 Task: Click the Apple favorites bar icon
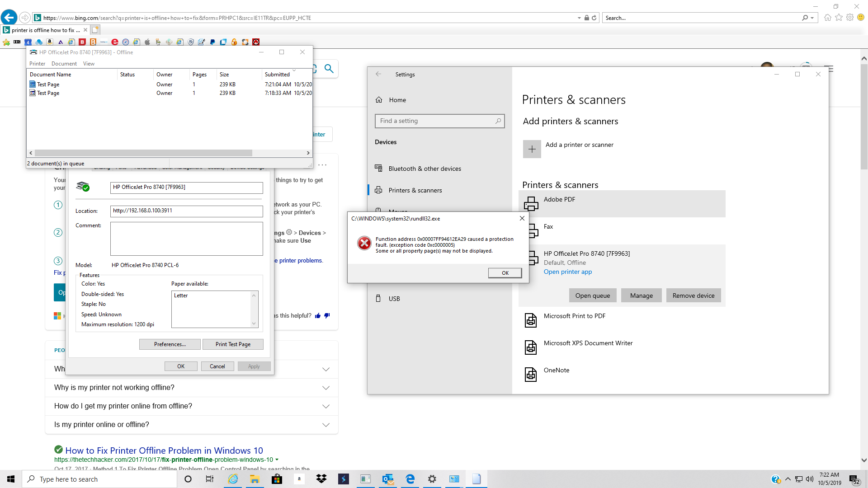point(147,42)
